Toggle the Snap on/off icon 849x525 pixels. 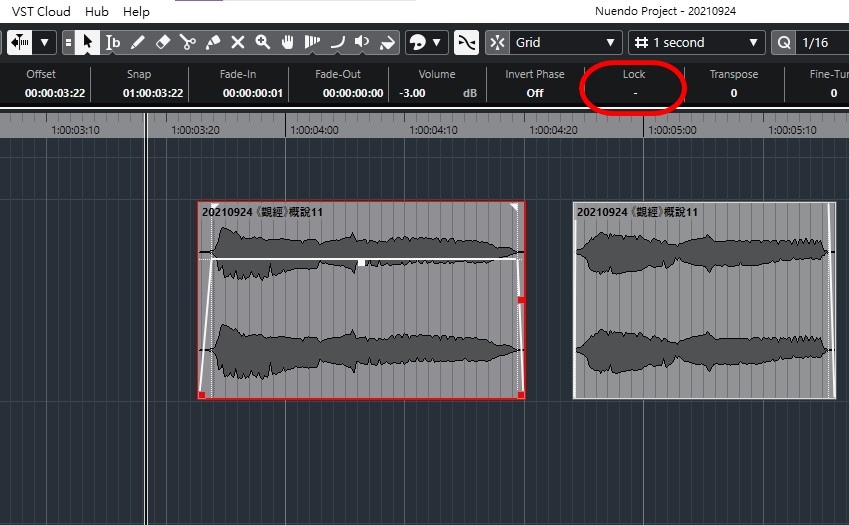[497, 42]
